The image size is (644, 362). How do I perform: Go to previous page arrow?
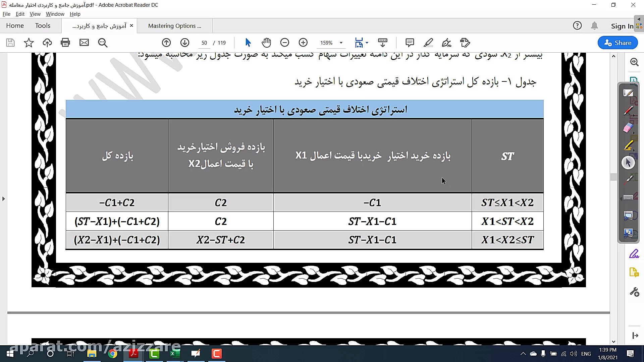166,43
